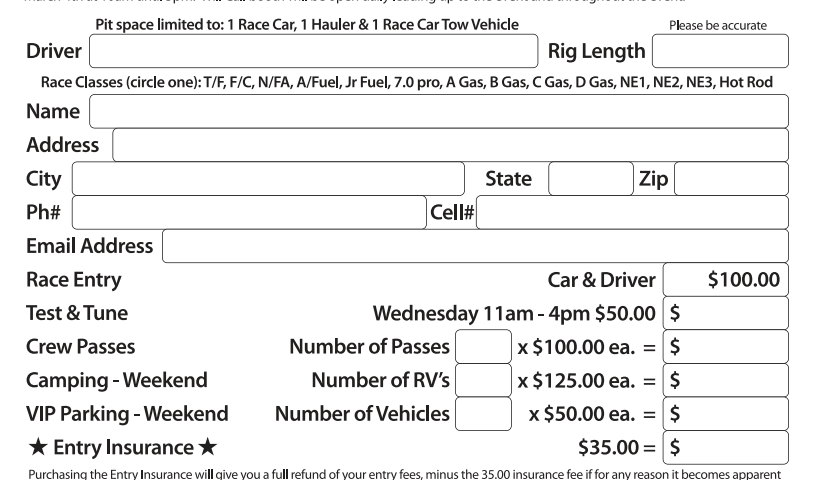
Task: Click the Zip code field
Action: (x=731, y=180)
